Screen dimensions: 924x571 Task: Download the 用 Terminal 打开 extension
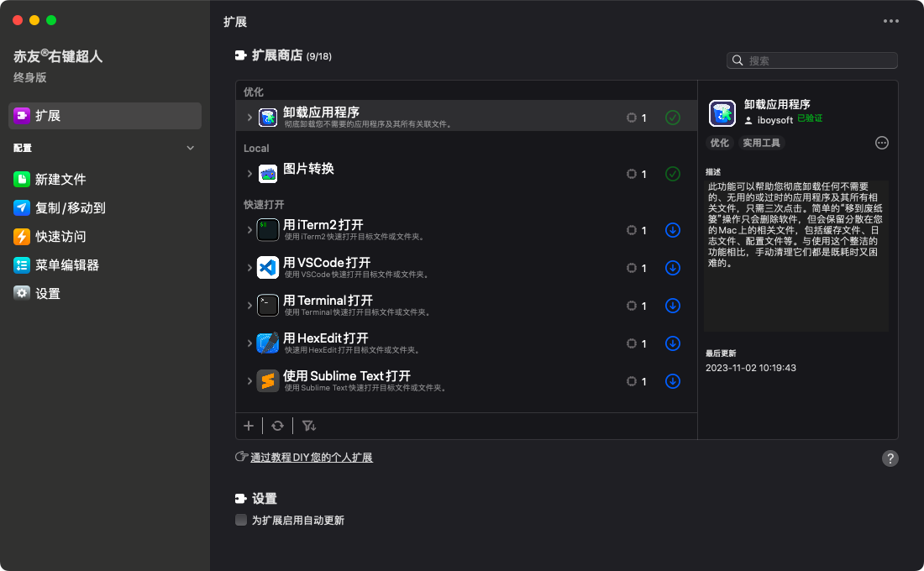point(672,306)
